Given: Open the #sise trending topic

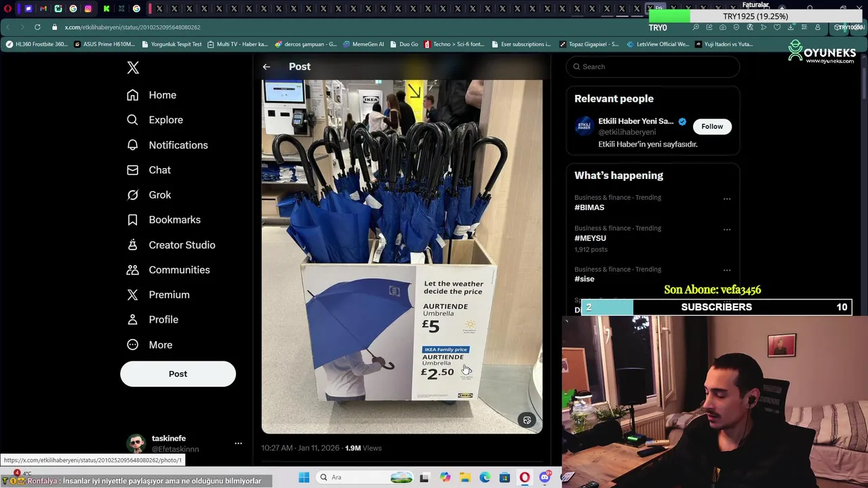Looking at the screenshot, I should click(584, 279).
